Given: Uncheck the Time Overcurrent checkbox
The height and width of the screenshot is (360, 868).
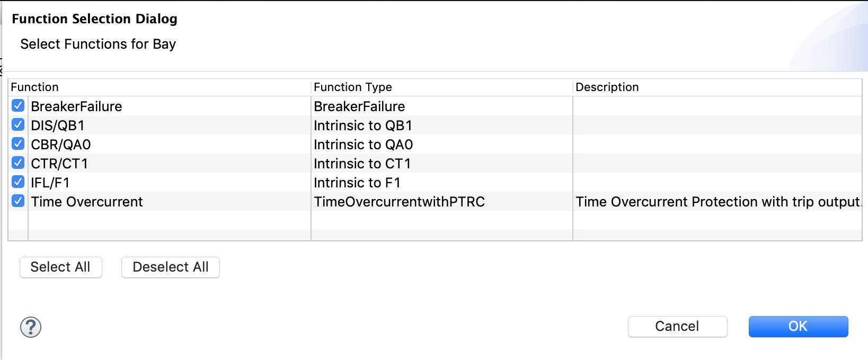Looking at the screenshot, I should pos(18,201).
